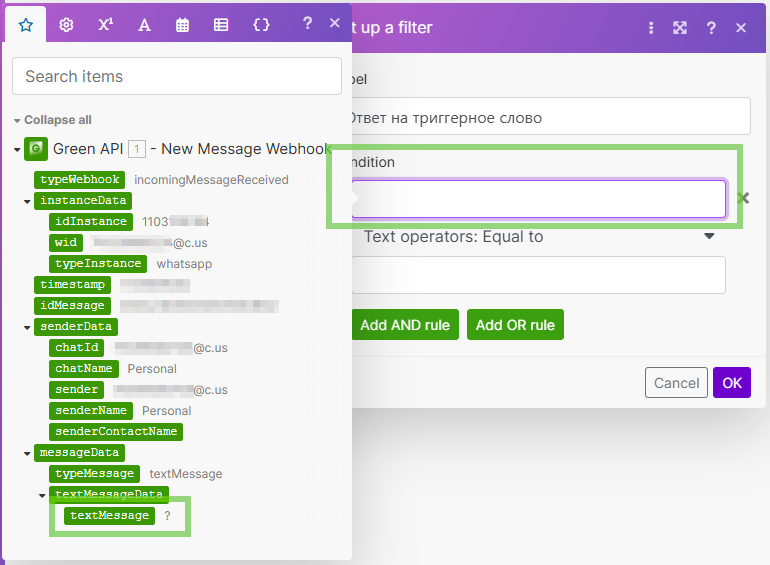Click Collapse all in items panel

[57, 120]
